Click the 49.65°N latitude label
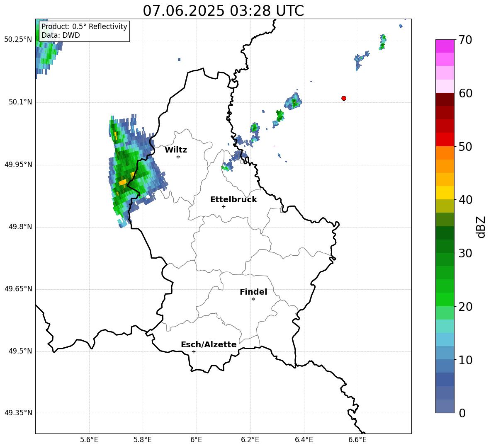This screenshot has height=448, width=491. coord(18,288)
